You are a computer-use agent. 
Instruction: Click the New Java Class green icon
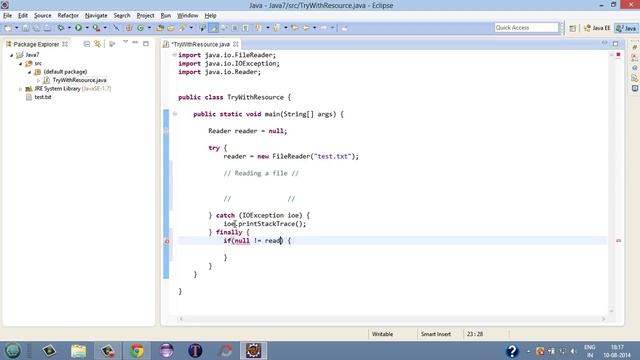141,28
